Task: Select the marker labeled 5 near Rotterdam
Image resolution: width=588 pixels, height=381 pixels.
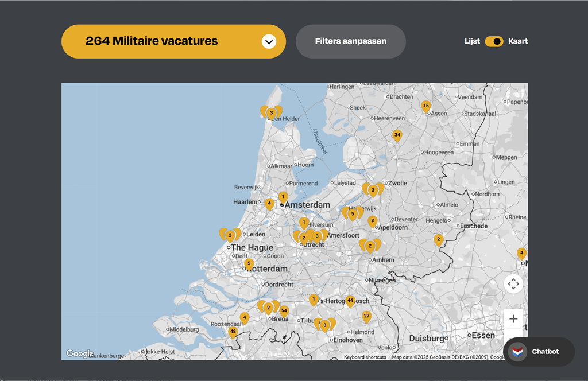Action: tap(249, 264)
